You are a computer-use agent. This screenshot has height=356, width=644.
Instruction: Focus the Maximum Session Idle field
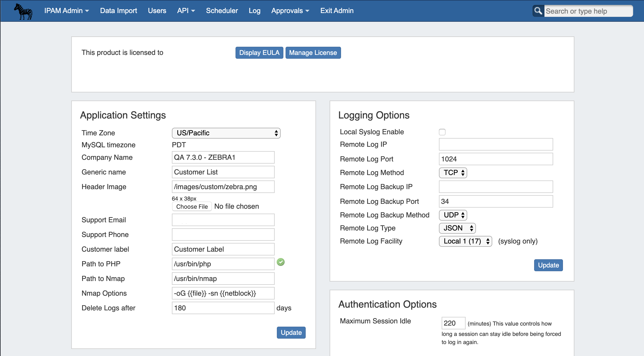pyautogui.click(x=453, y=323)
